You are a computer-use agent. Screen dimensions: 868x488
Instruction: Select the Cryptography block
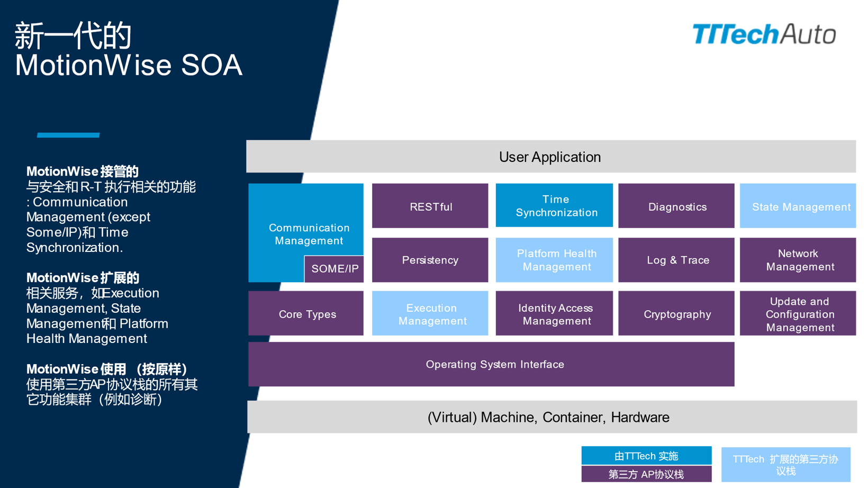tap(676, 313)
